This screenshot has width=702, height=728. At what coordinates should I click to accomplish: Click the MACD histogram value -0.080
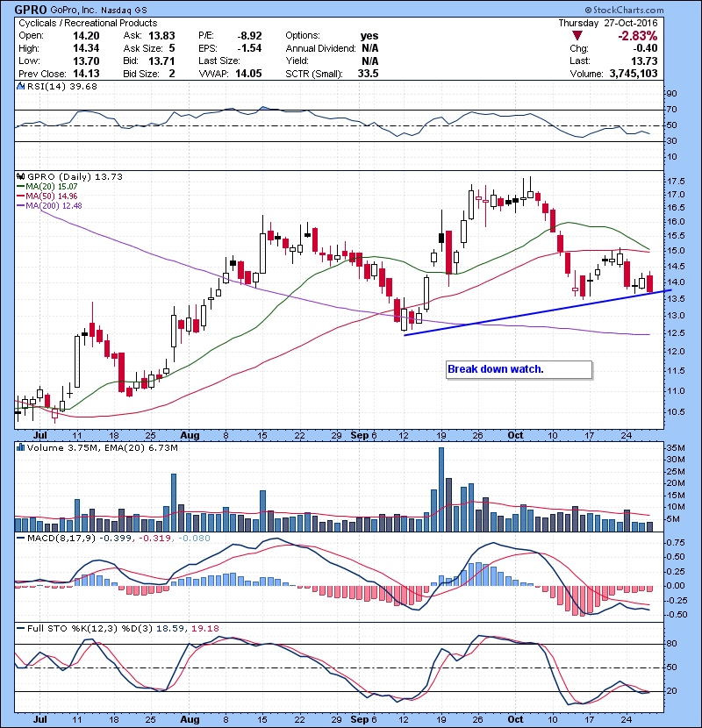coord(194,539)
